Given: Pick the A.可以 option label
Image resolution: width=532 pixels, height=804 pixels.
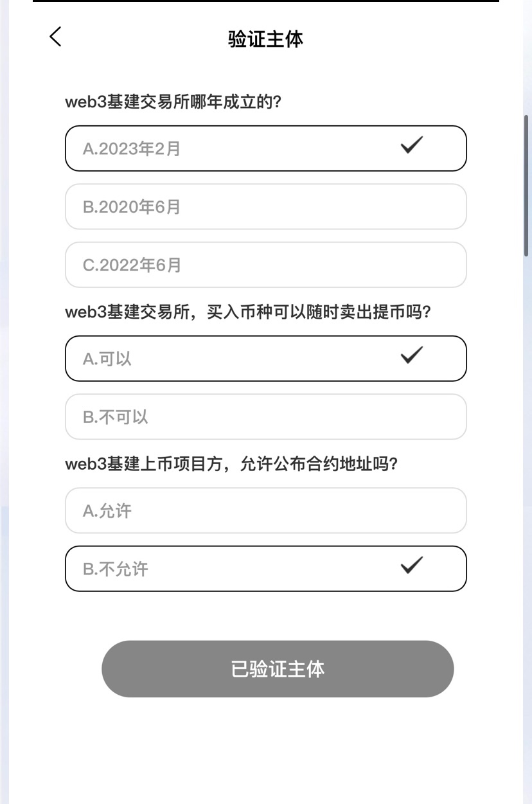Looking at the screenshot, I should click(x=107, y=359).
